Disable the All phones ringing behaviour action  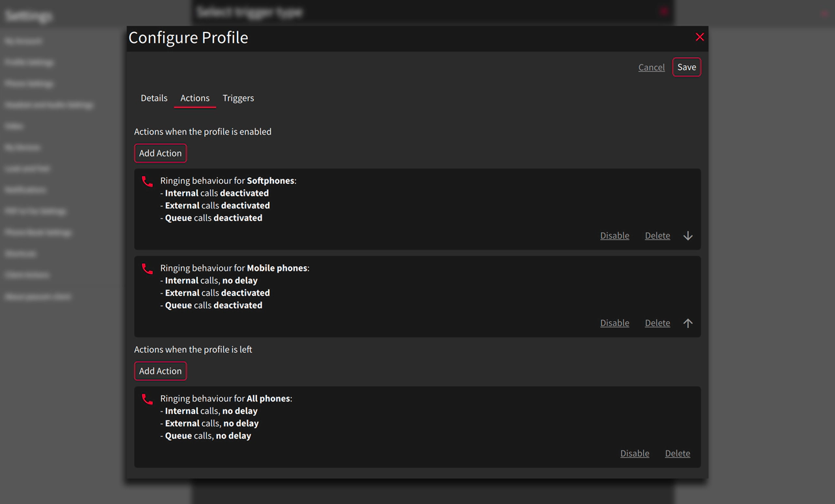coord(635,453)
